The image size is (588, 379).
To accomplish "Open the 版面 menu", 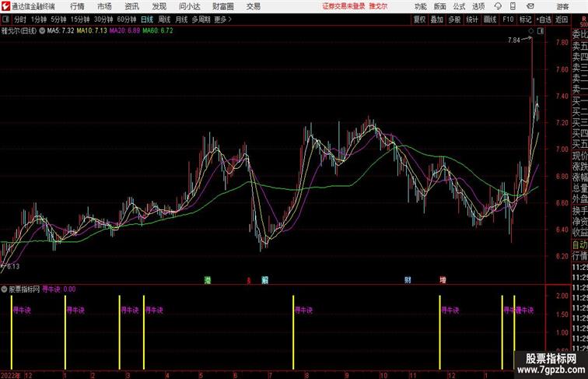I will point(440,6).
